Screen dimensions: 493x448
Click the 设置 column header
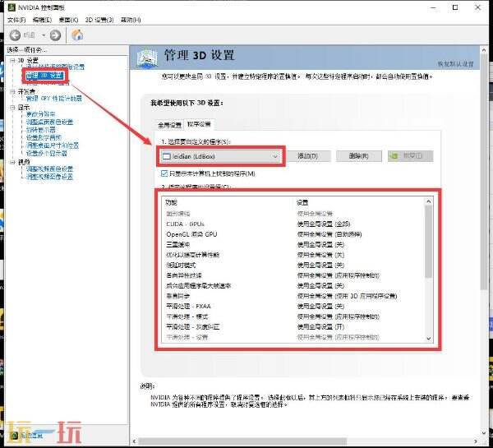[302, 202]
